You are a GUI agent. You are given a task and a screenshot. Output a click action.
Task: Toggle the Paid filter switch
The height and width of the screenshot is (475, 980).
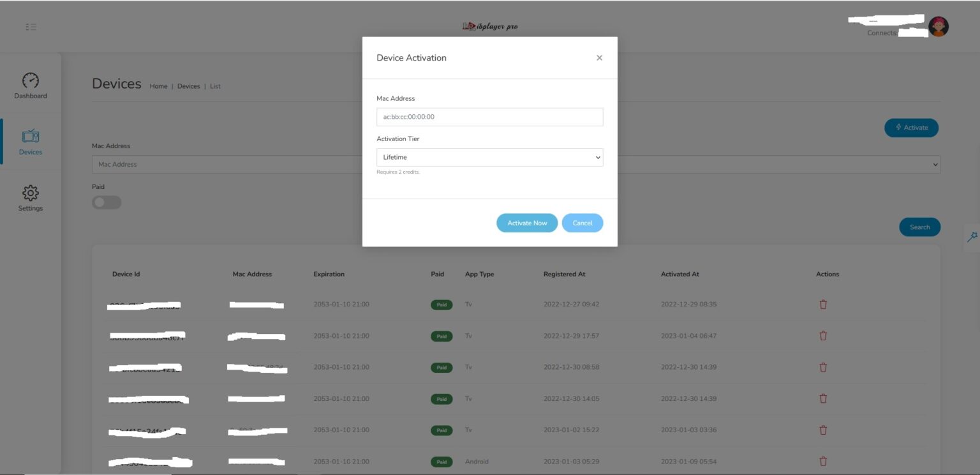107,202
